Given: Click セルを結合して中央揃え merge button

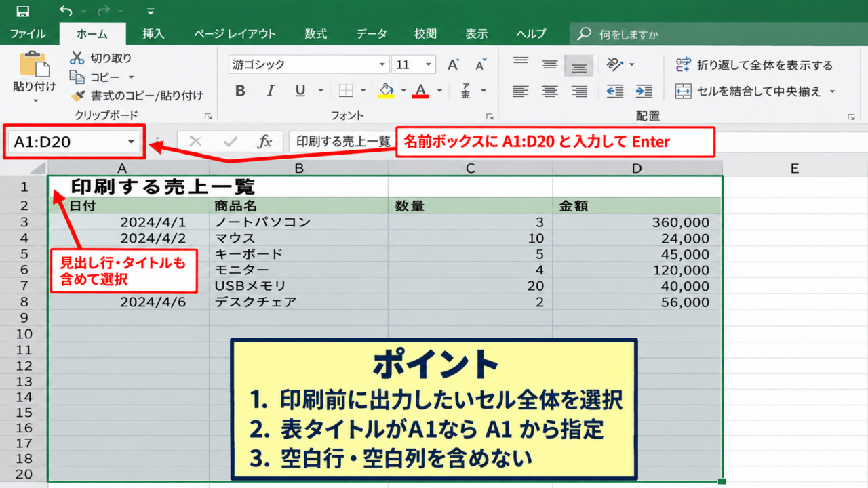Looking at the screenshot, I should (749, 91).
